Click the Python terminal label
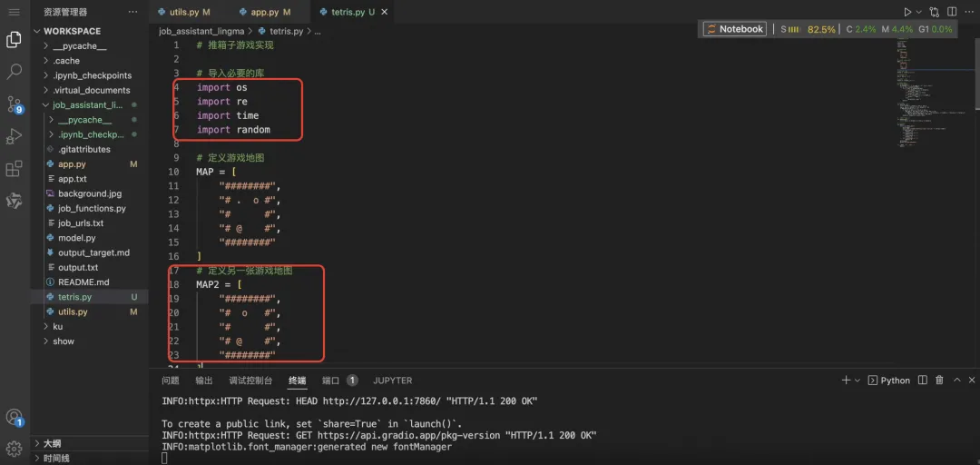980x465 pixels. pyautogui.click(x=888, y=380)
